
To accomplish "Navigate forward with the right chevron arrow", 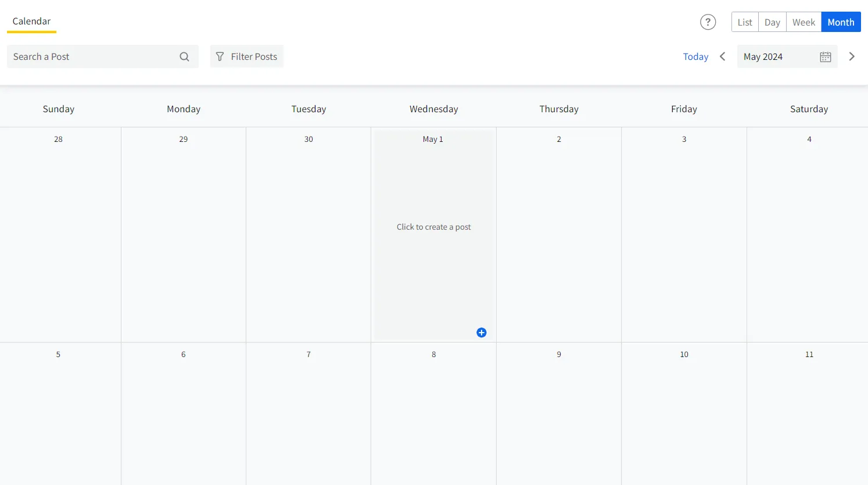I will 852,56.
